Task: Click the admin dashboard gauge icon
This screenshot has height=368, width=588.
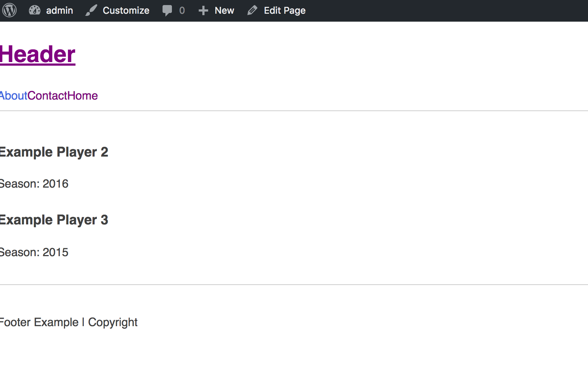Action: [x=35, y=10]
